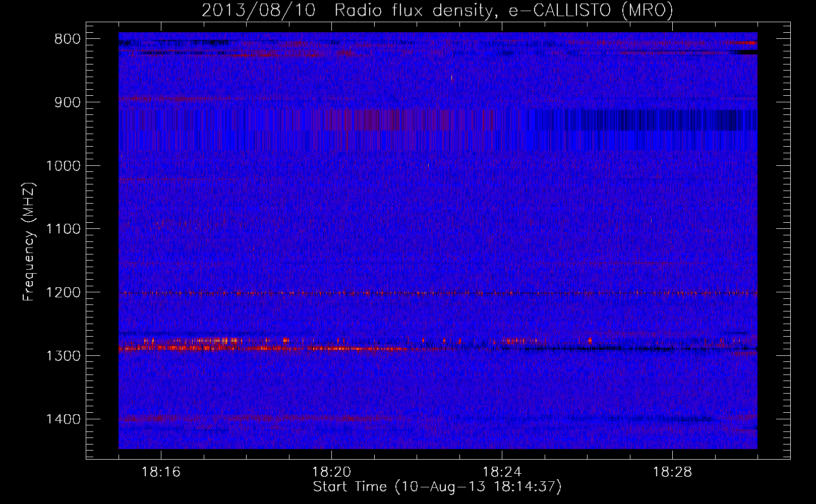The height and width of the screenshot is (504, 816).
Task: Click the 1200 frequency tick label
Action: coord(63,292)
